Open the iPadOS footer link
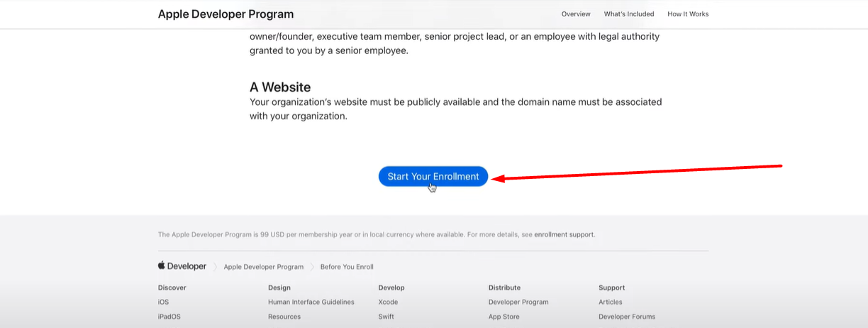Image resolution: width=868 pixels, height=328 pixels. tap(169, 317)
